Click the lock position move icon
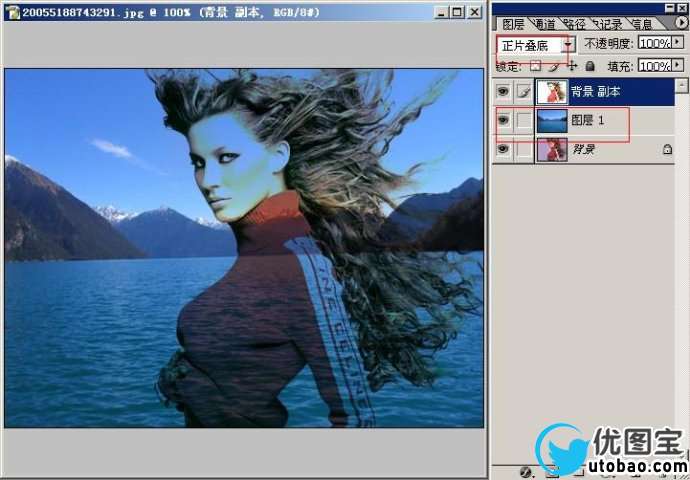The width and height of the screenshot is (690, 480). click(572, 66)
